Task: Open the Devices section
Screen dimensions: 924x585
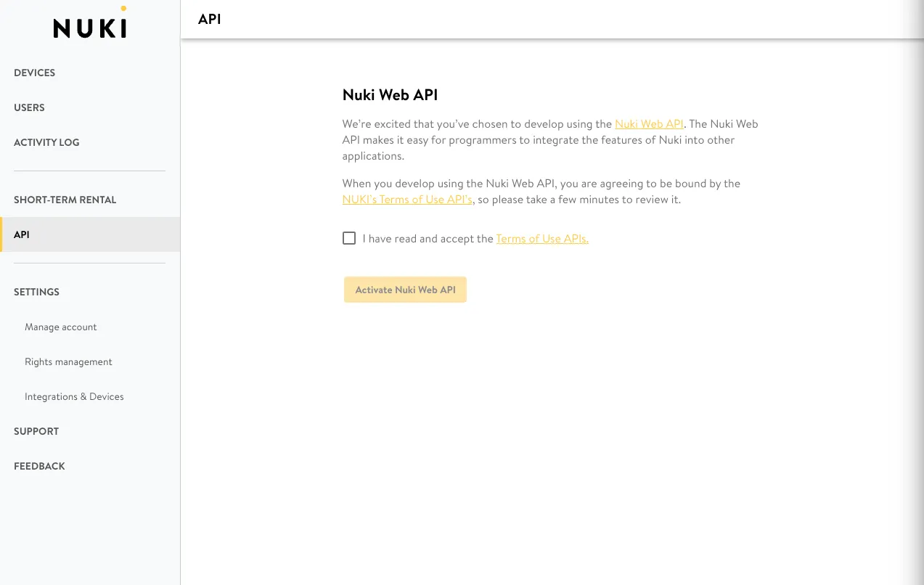Action: pos(35,73)
